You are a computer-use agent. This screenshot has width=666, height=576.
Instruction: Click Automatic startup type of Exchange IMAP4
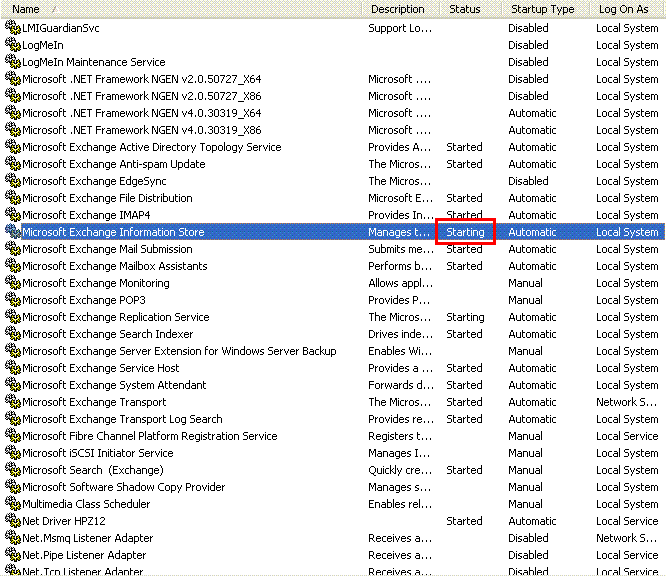coord(532,215)
